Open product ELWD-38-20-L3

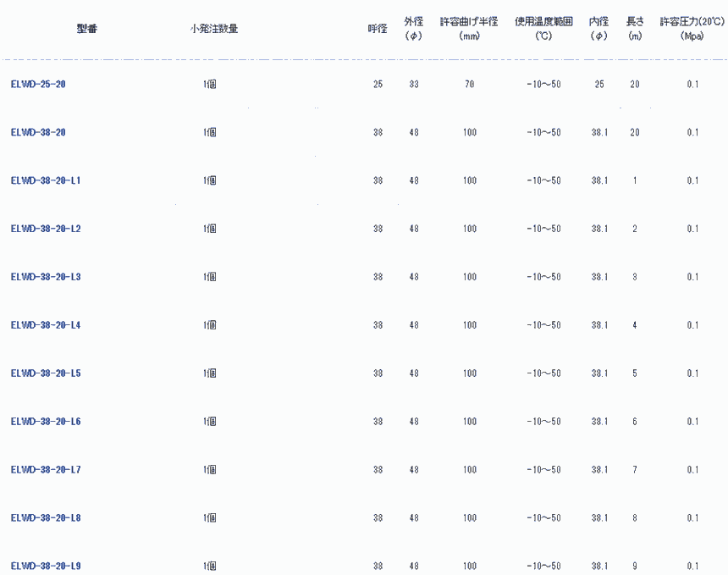(46, 278)
